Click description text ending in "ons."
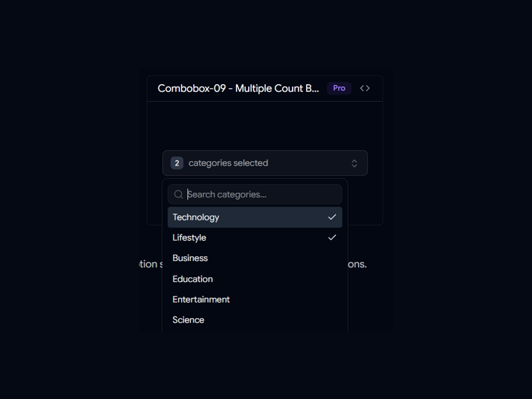The image size is (532, 399). coord(357,264)
